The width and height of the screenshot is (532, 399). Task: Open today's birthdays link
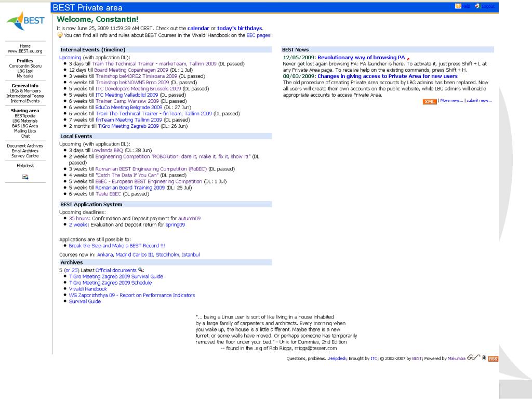[240, 28]
